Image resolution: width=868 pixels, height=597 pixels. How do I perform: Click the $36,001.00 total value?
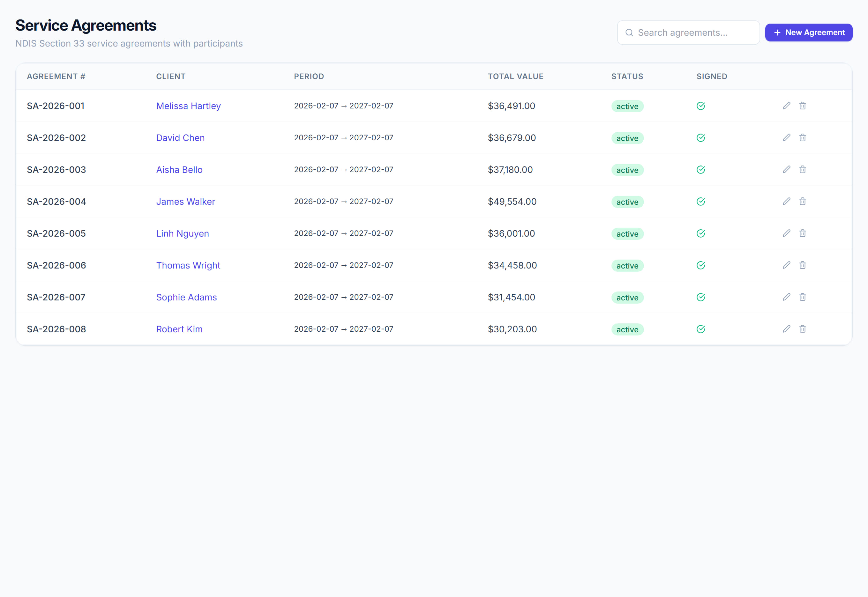coord(511,233)
